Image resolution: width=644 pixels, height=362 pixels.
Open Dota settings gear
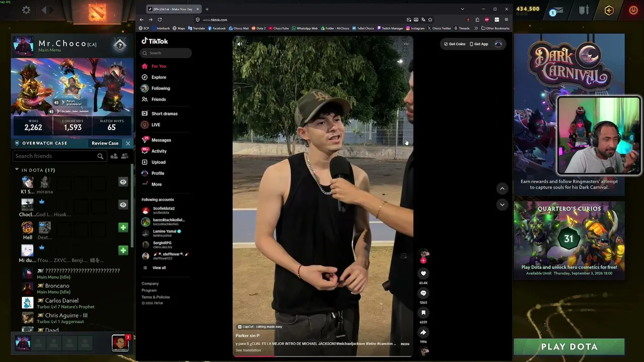pos(26,10)
